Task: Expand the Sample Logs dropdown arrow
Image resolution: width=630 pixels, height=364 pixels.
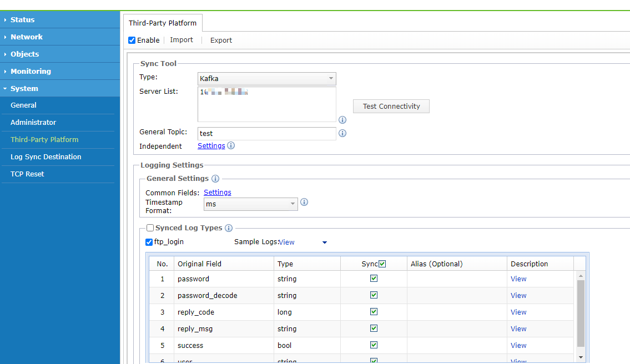Action: 325,242
